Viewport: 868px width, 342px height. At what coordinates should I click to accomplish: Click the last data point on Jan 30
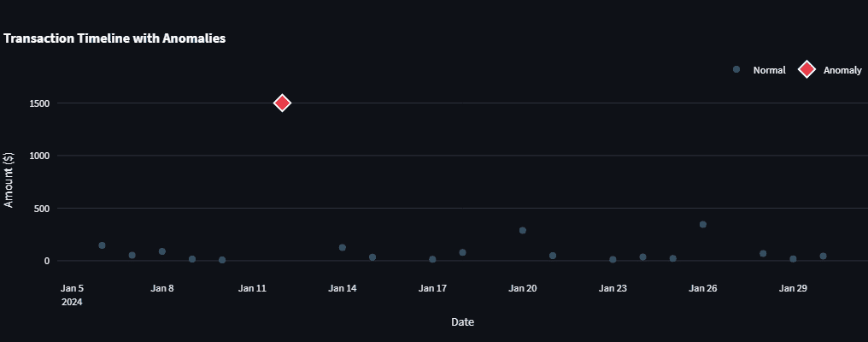(824, 256)
